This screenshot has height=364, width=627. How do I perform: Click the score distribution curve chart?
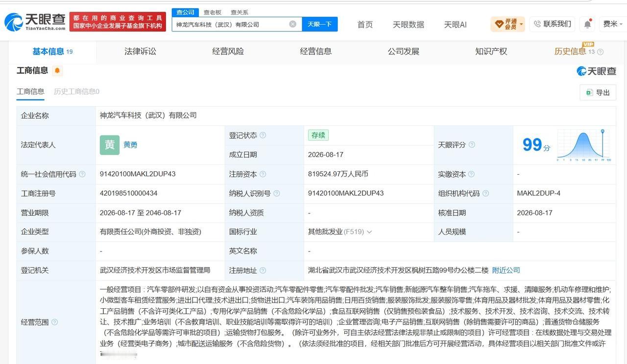[x=584, y=145]
